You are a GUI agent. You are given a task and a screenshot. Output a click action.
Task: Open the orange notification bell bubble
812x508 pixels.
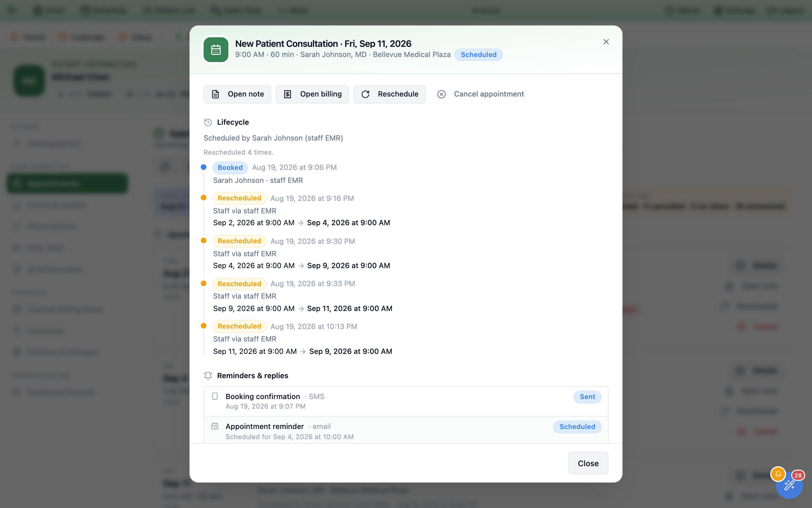tap(778, 474)
